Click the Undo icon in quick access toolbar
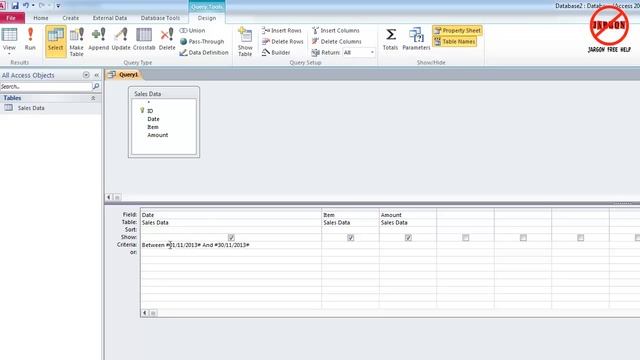 pyautogui.click(x=26, y=6)
